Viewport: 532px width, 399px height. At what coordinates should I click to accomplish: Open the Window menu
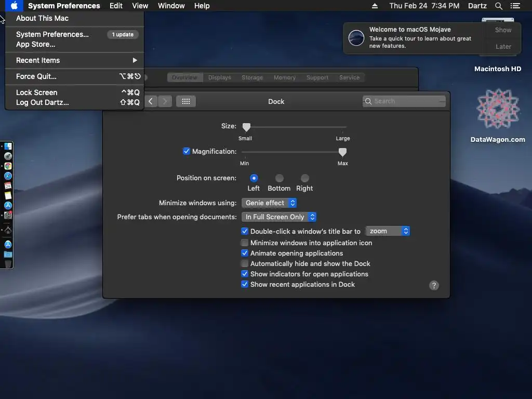click(171, 6)
